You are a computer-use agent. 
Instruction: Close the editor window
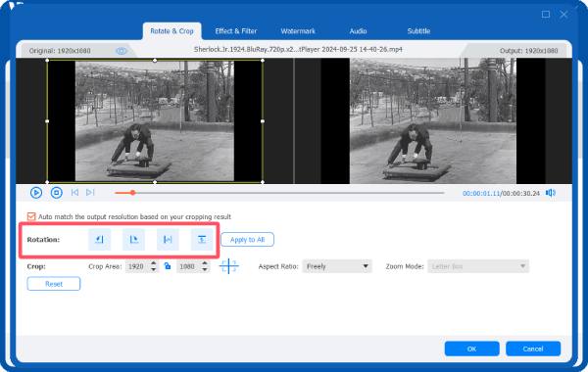coord(563,15)
